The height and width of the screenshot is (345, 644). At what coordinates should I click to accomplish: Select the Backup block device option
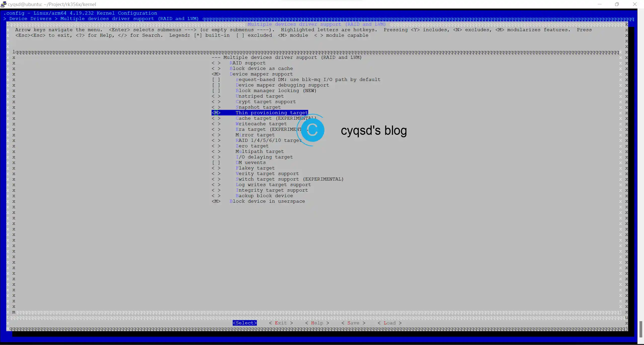(x=252, y=196)
